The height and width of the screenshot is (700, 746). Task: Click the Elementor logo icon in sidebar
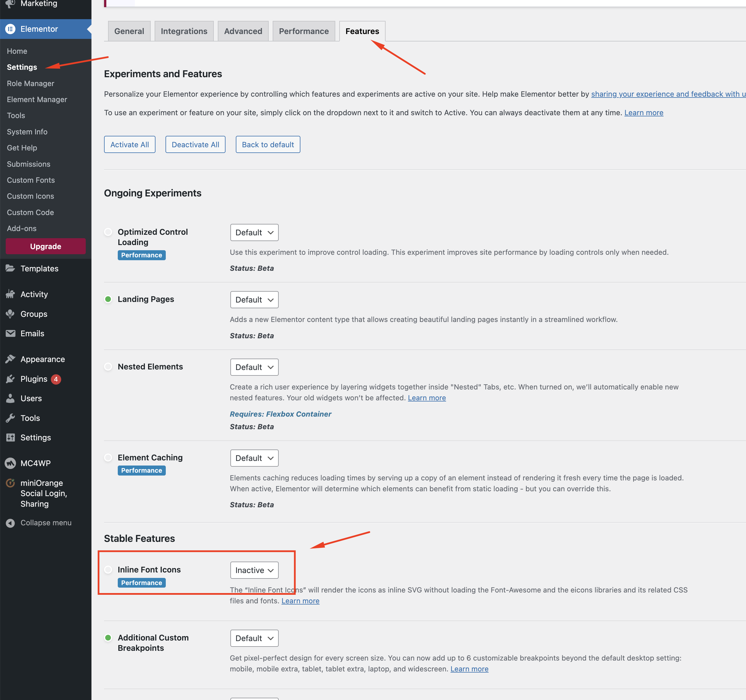pyautogui.click(x=11, y=29)
